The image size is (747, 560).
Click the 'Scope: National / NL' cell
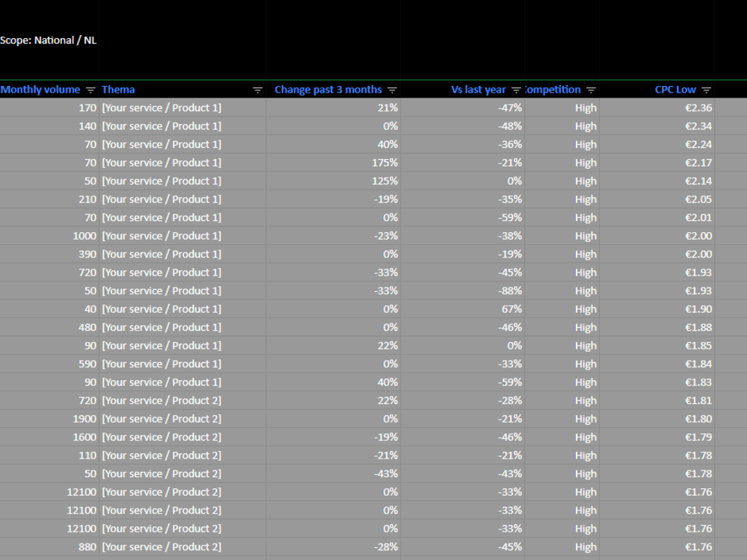(48, 40)
